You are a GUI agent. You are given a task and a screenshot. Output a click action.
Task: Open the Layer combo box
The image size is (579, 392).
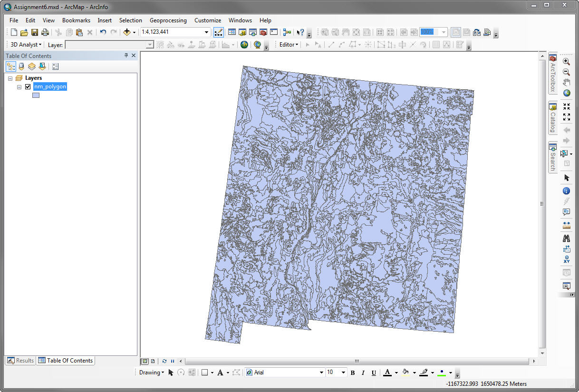pyautogui.click(x=109, y=45)
